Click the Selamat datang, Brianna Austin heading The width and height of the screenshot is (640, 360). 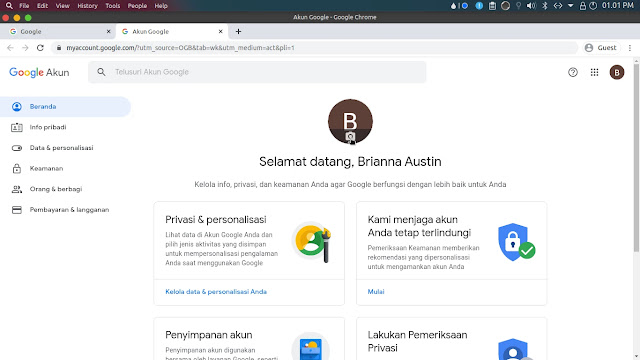click(x=350, y=162)
